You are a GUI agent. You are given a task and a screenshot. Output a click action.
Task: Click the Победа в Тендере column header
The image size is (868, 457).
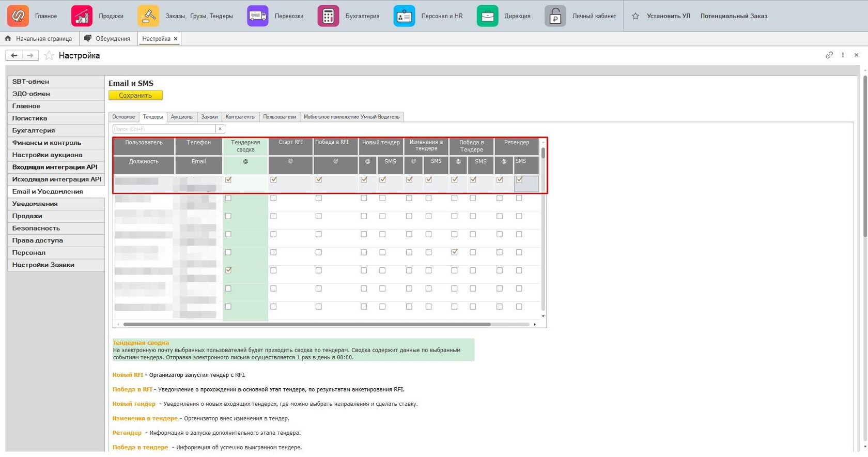pos(471,146)
